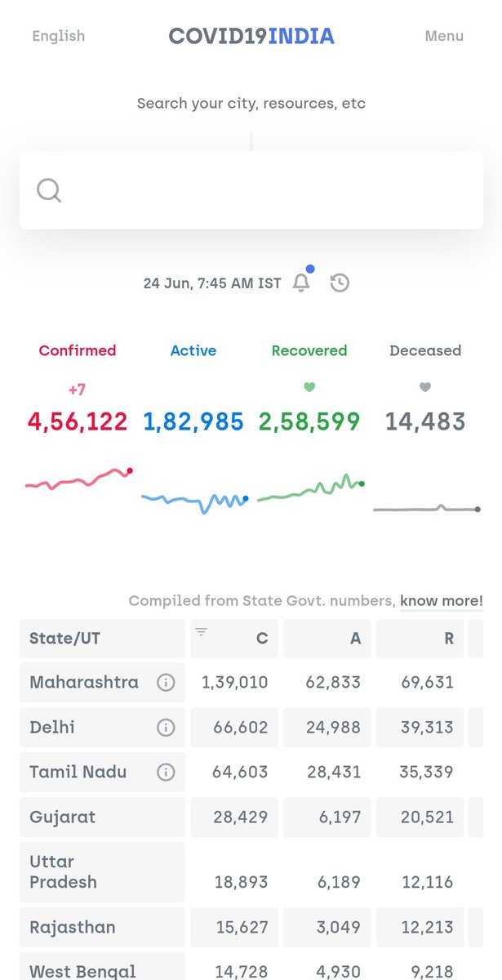Click the green heart under Recovered
This screenshot has width=502, height=980.
point(309,387)
